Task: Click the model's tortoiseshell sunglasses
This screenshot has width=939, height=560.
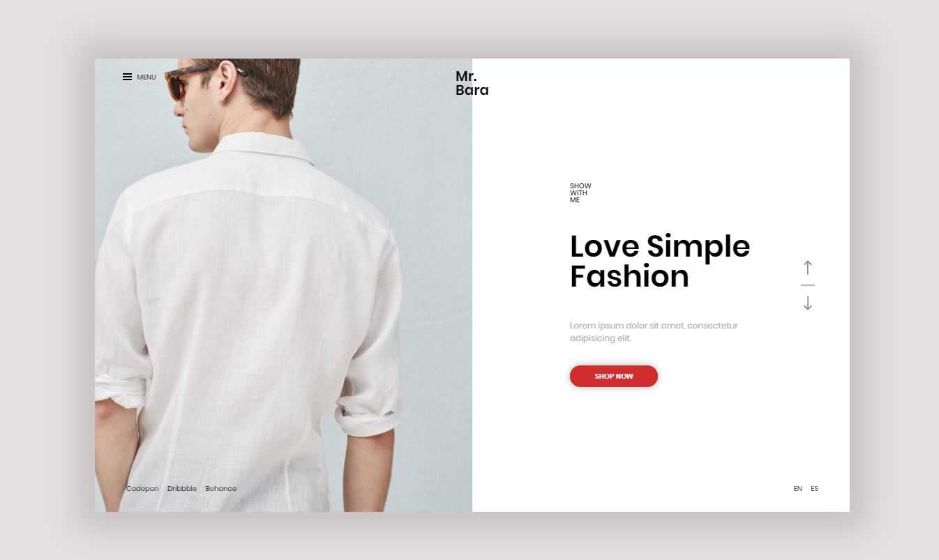Action: [x=187, y=81]
